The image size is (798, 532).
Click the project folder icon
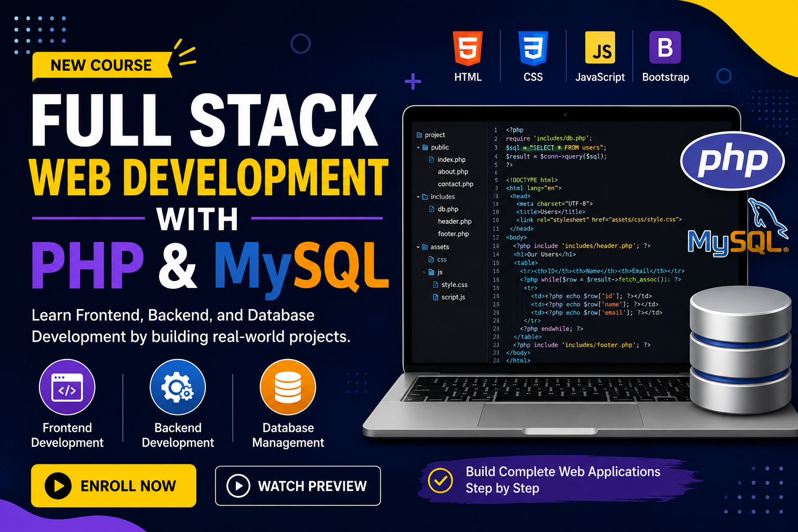tap(419, 135)
